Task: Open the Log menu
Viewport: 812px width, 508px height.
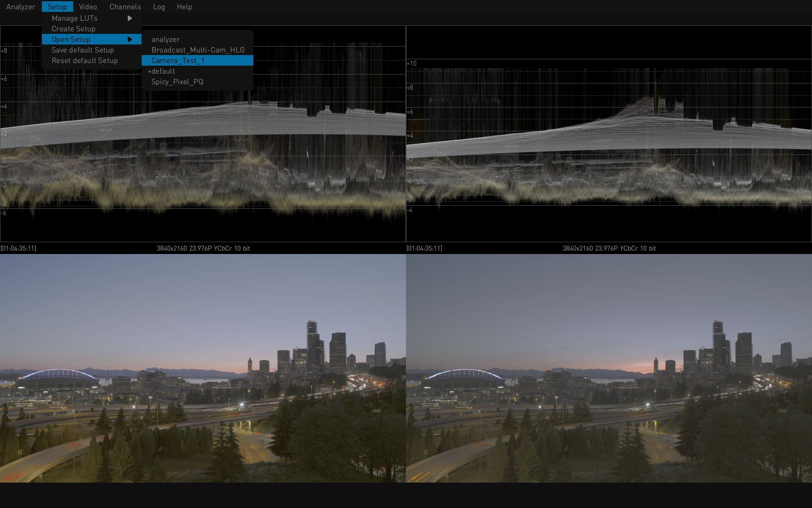Action: pyautogui.click(x=159, y=7)
